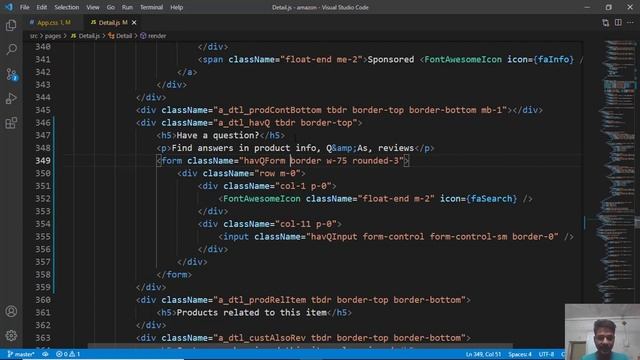
Task: Click 'Find answers in product info' paragraph text
Action: 244,148
